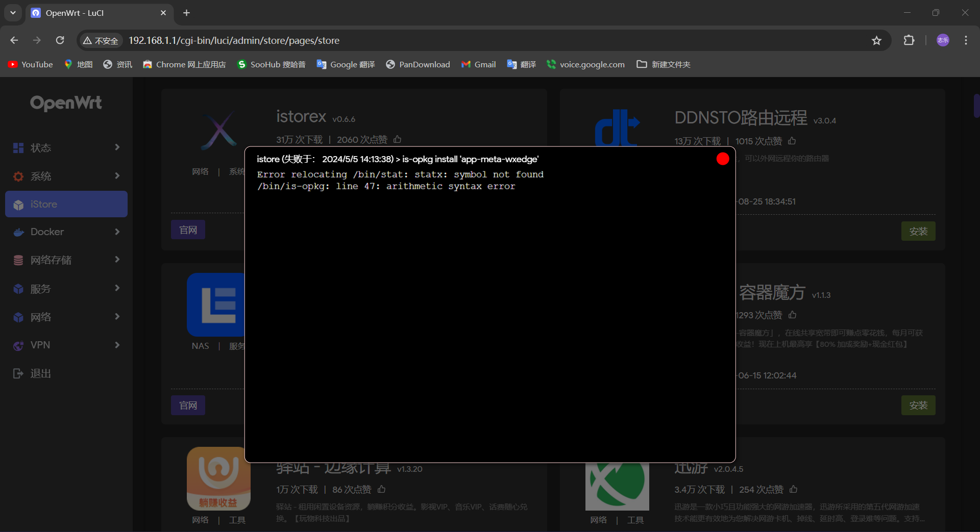The height and width of the screenshot is (532, 980).
Task: Select iStore in the sidebar
Action: (x=66, y=204)
